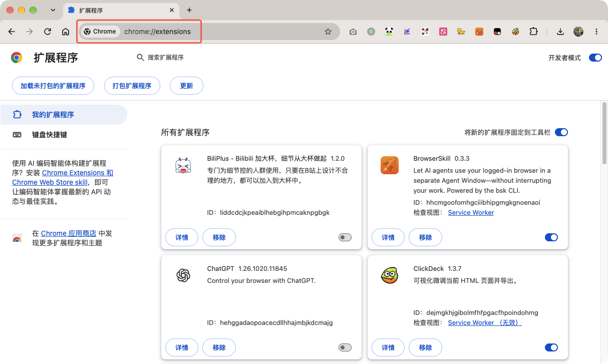The height and width of the screenshot is (364, 608).
Task: Open the panda extension icon
Action: click(x=389, y=32)
